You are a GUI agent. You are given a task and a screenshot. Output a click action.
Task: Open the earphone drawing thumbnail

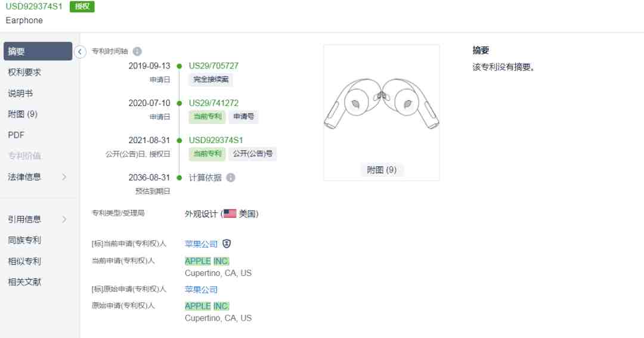click(382, 104)
